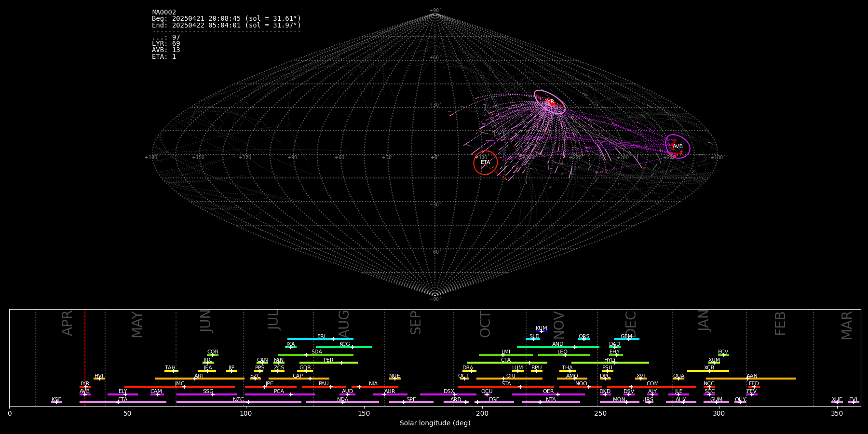The image size is (868, 434).
Task: Select the QUA shower peak marker
Action: 678,379
